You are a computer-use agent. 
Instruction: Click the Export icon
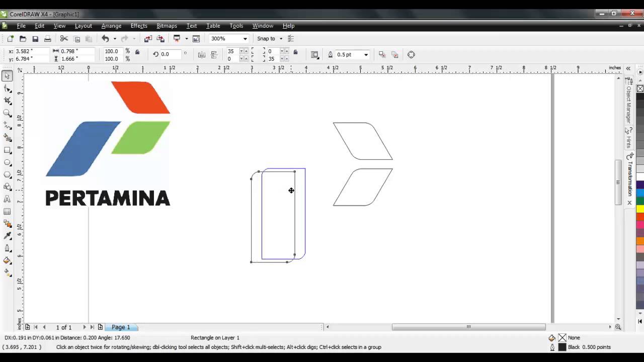160,39
